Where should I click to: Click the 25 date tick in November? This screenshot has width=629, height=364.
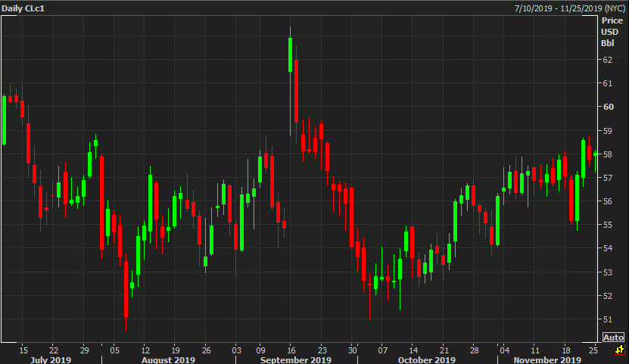(594, 350)
